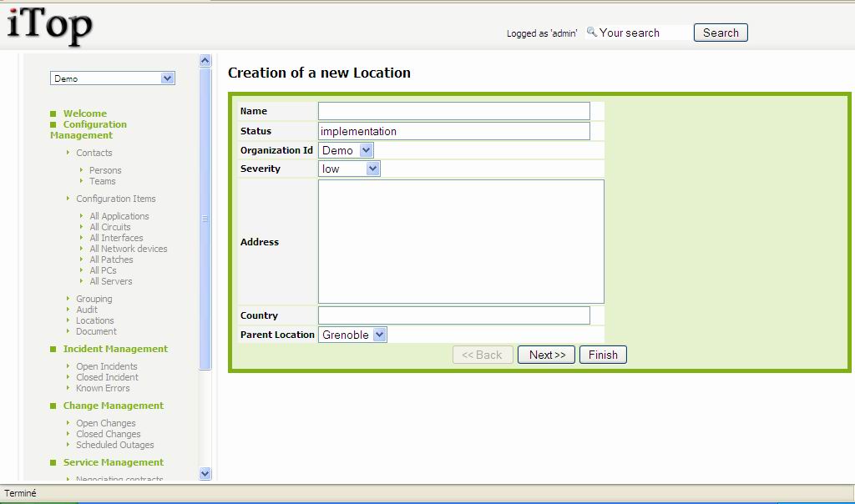The height and width of the screenshot is (504, 855).
Task: Click into the Status field
Action: 453,131
